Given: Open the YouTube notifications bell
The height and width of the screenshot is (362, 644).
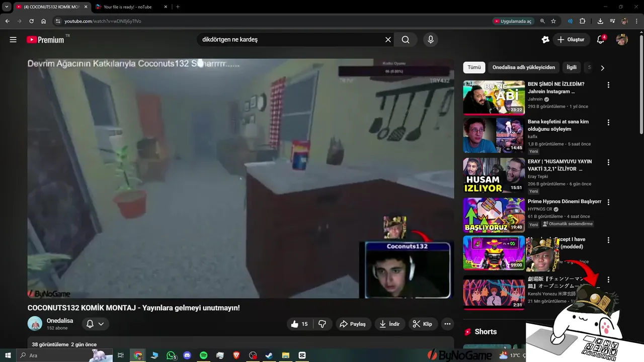Looking at the screenshot, I should pos(600,40).
